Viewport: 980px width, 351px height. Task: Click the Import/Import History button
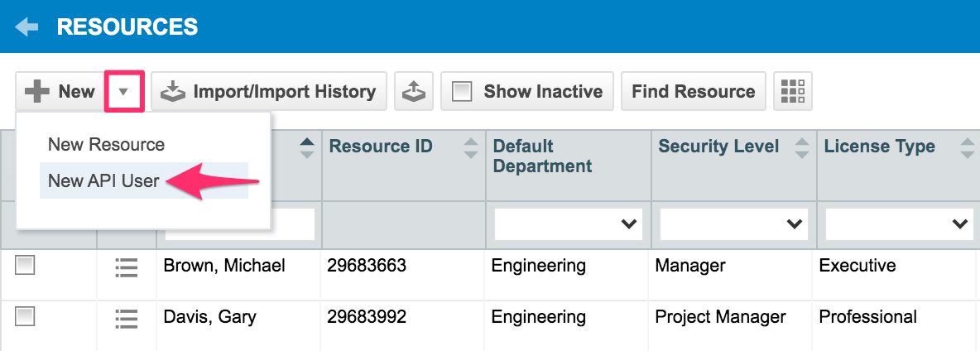[269, 91]
